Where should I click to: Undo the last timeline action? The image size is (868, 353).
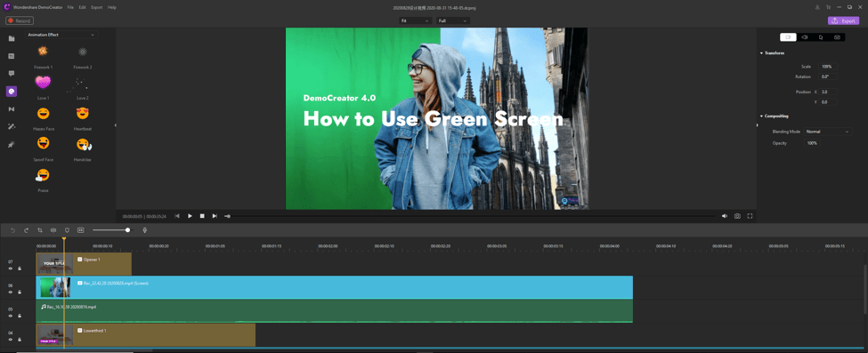pos(12,230)
